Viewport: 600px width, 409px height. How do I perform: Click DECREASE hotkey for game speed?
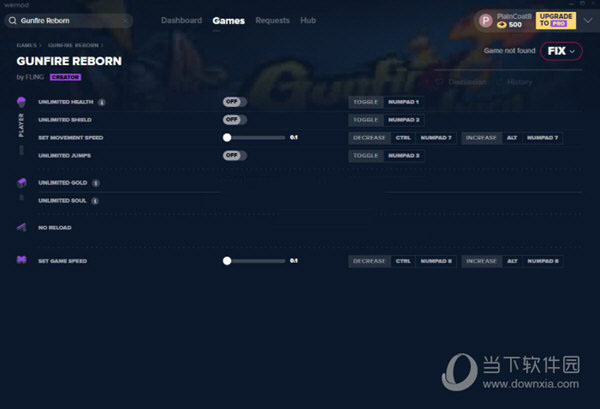point(369,261)
